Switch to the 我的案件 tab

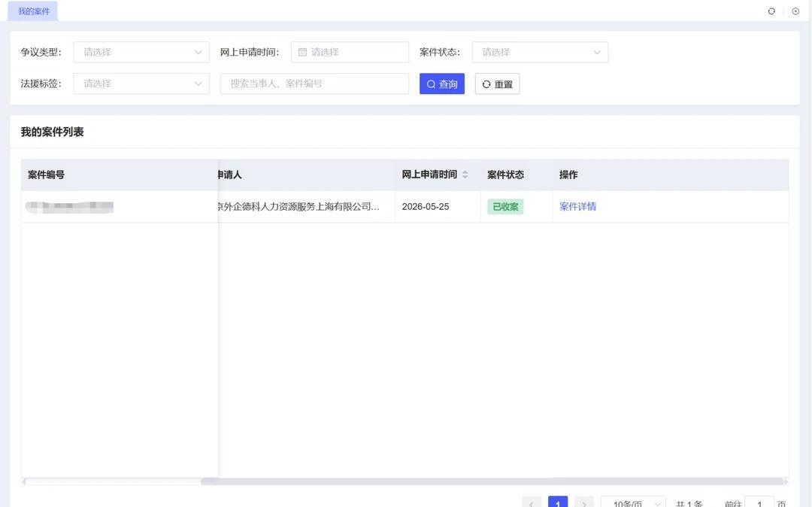pos(34,11)
